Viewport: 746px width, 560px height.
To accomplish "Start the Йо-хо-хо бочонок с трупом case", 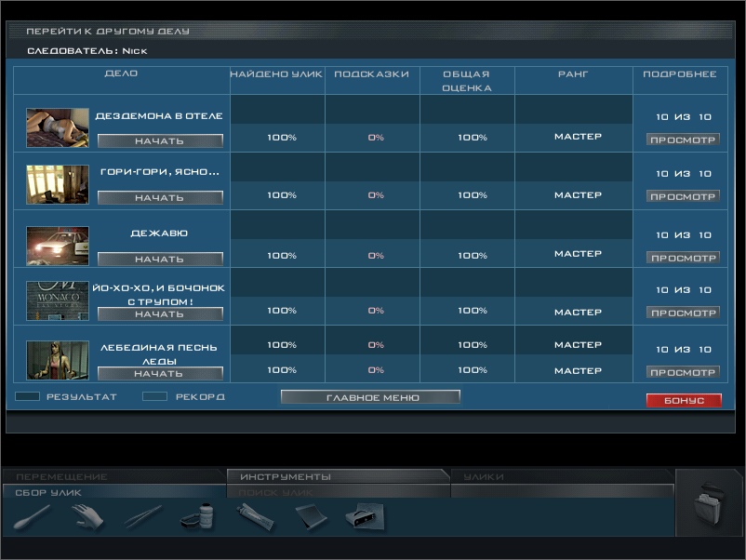I will (160, 314).
